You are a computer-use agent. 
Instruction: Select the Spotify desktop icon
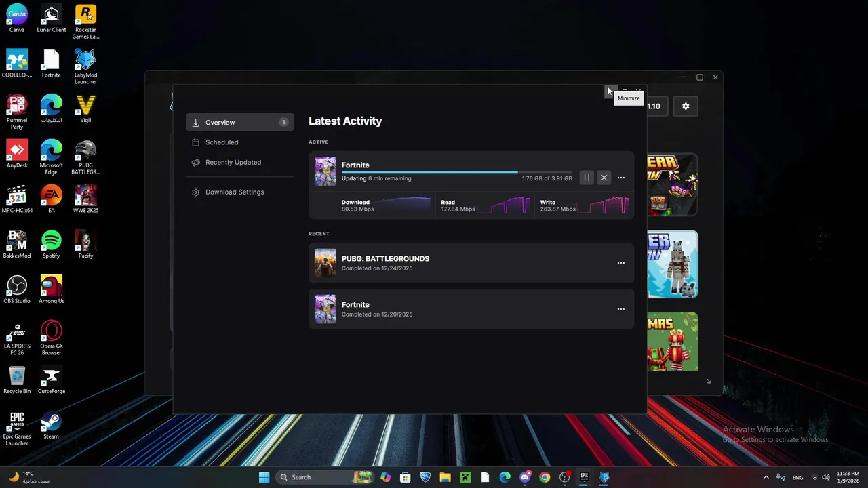click(52, 244)
